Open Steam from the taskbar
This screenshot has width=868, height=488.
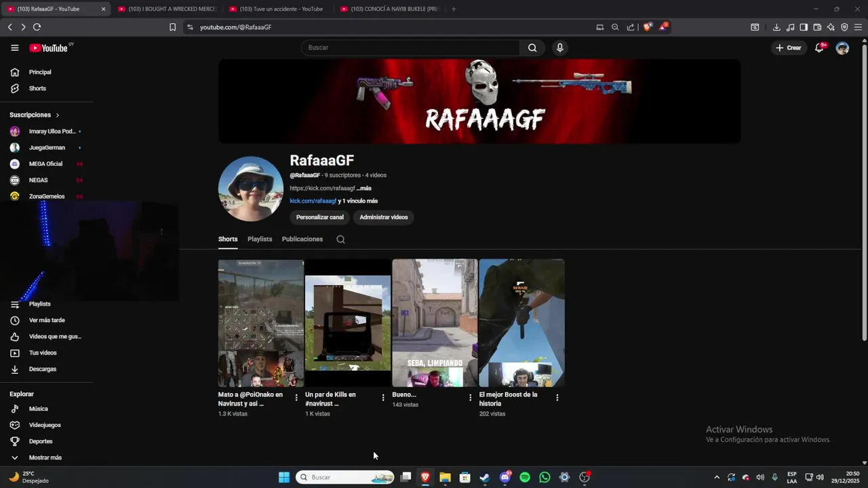485,477
